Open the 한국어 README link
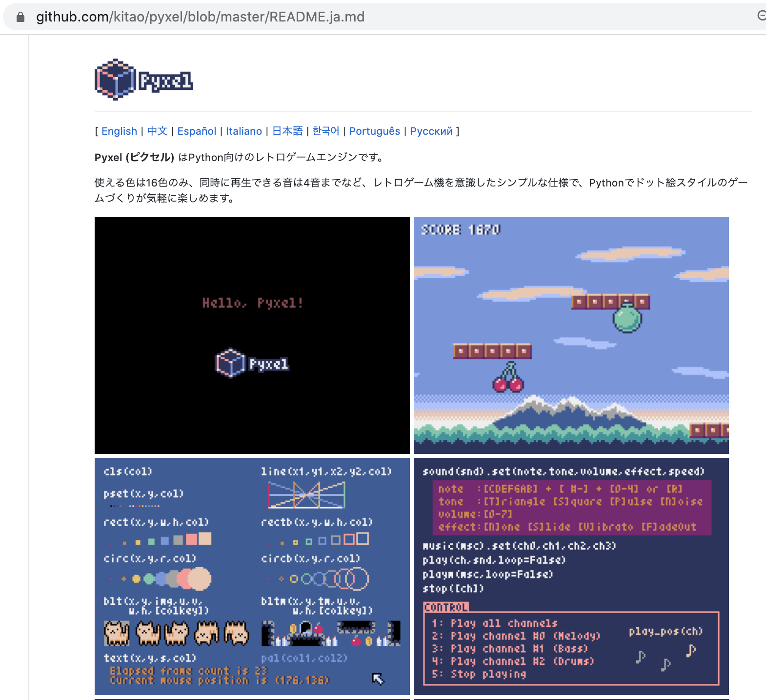 click(x=326, y=131)
